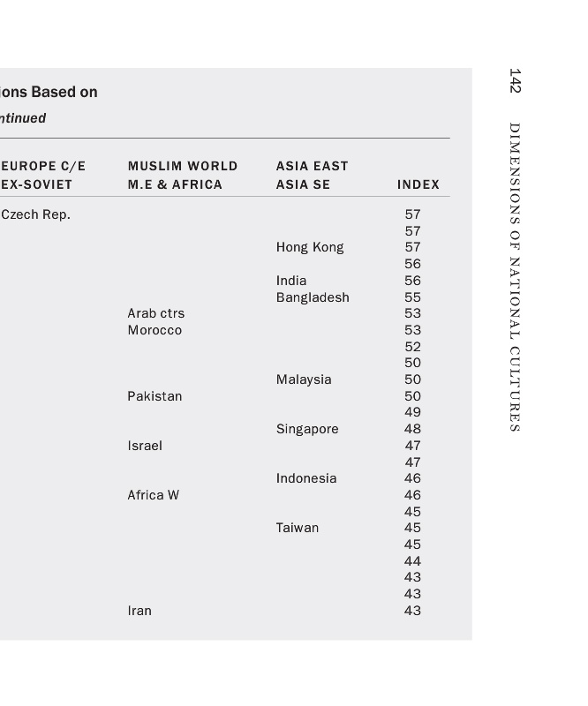Select the Bangladesh entry
588x706 pixels.
(x=312, y=297)
